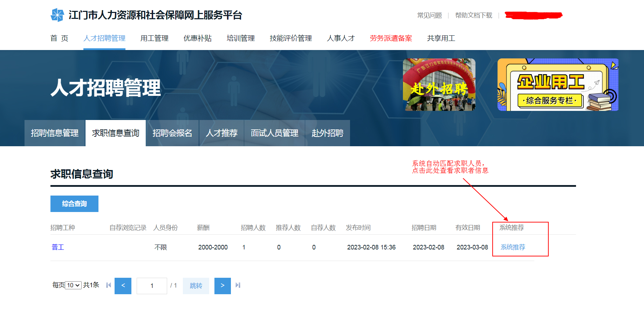Open the 企业用工 综合服务专栏 banner
This screenshot has width=644, height=311.
pos(557,85)
